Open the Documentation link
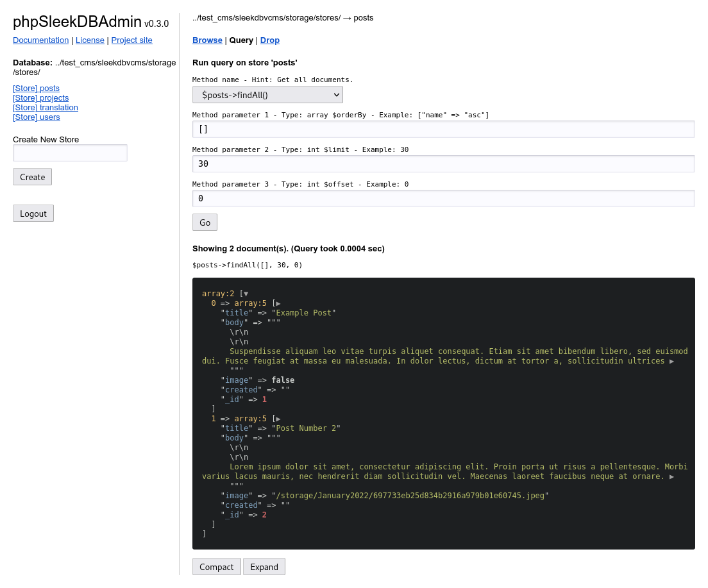The width and height of the screenshot is (708, 588). coord(40,40)
